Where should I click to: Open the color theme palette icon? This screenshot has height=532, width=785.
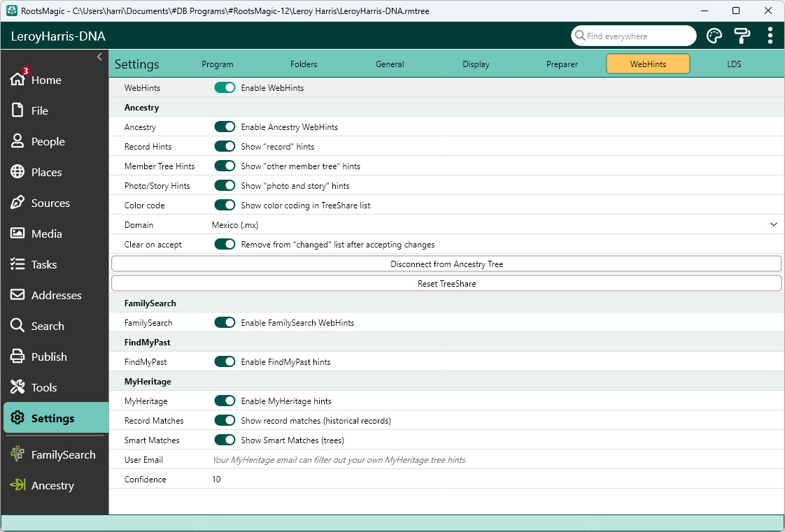(x=714, y=36)
